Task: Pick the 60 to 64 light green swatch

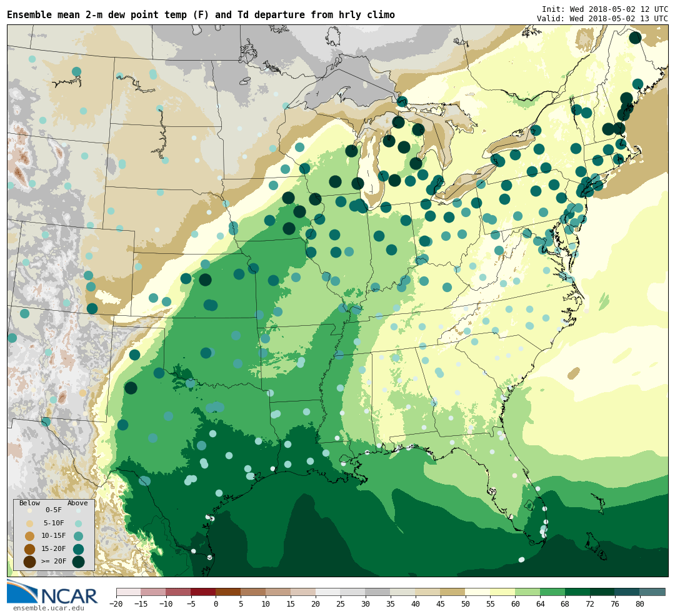Action: point(528,592)
